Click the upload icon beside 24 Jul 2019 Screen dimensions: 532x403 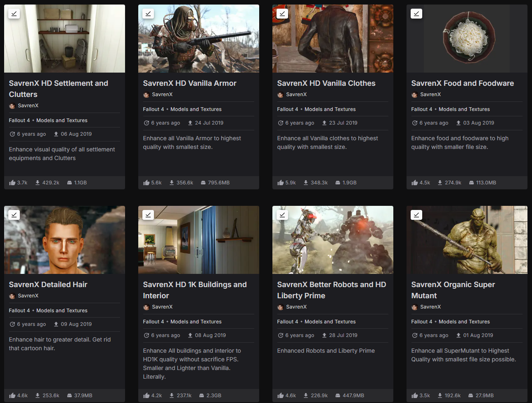[x=190, y=123]
